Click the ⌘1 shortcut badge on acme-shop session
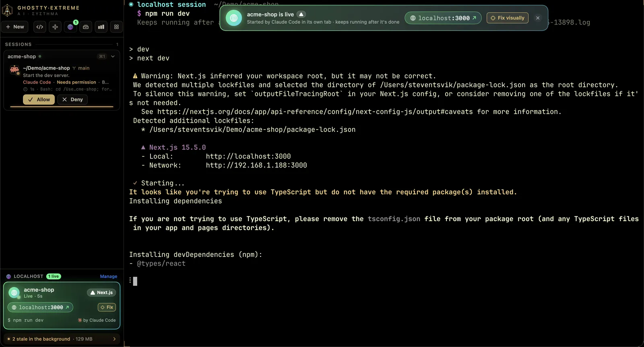 102,57
